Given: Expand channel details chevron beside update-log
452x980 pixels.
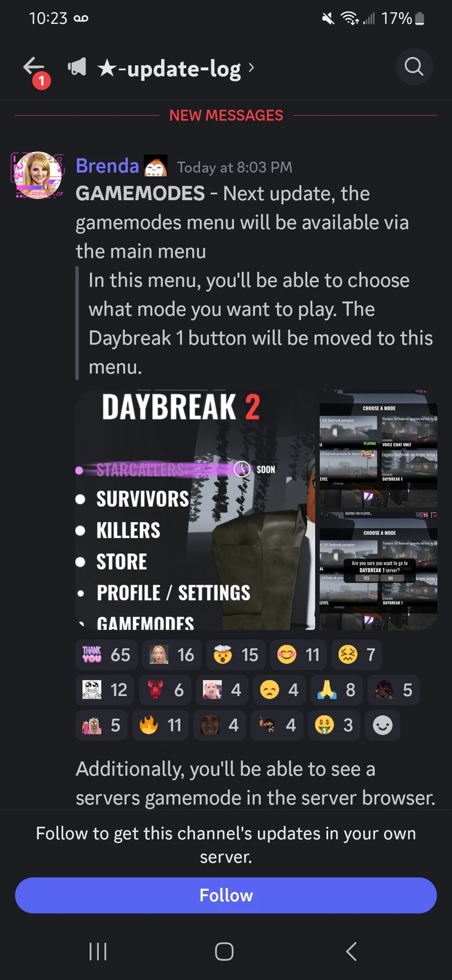Looking at the screenshot, I should tap(251, 68).
